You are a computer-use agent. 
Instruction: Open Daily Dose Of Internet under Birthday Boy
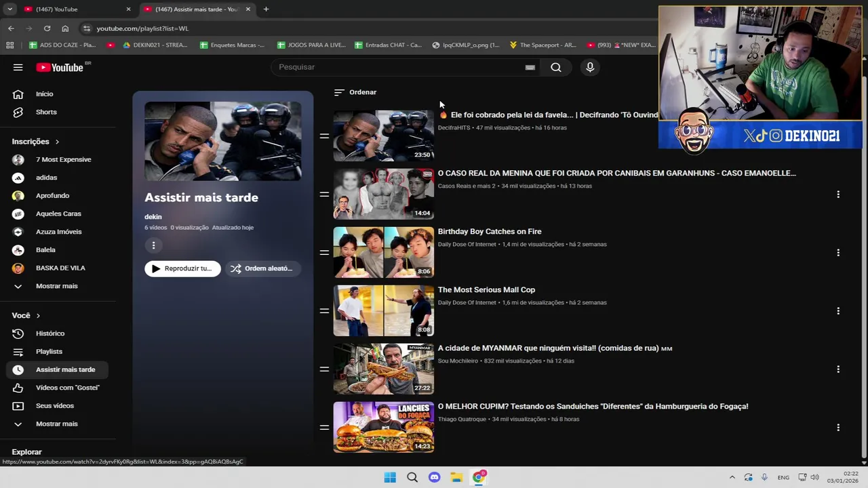(467, 244)
